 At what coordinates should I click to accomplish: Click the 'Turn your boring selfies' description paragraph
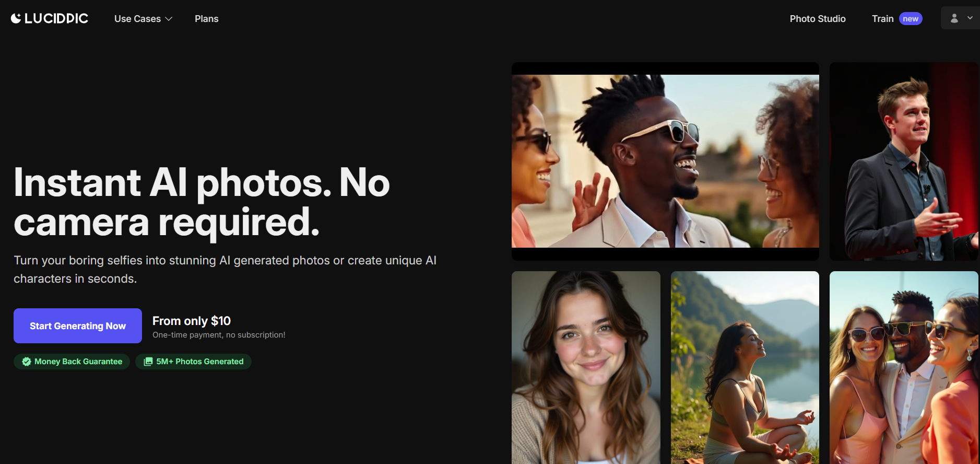point(225,270)
